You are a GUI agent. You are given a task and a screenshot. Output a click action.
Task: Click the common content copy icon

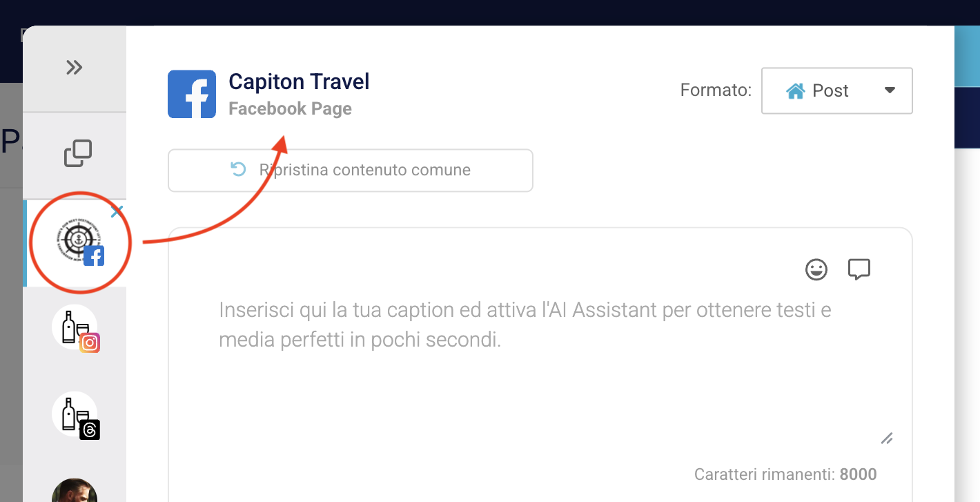pyautogui.click(x=78, y=153)
